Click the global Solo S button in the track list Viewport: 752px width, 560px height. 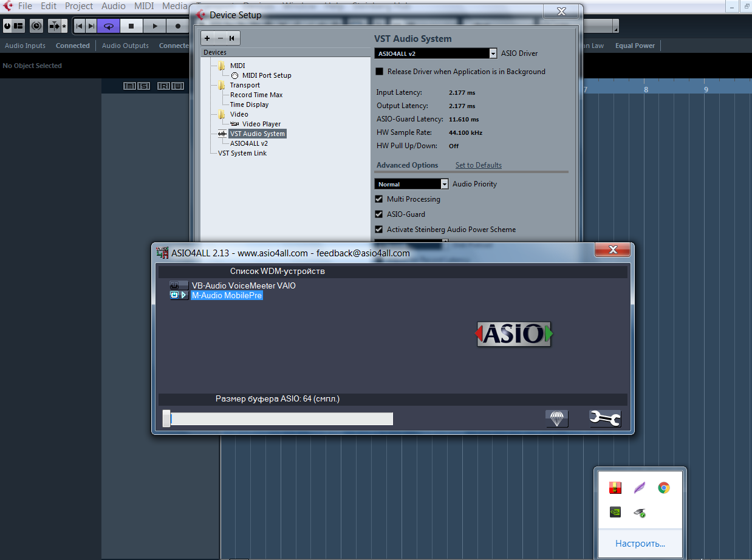(x=143, y=86)
